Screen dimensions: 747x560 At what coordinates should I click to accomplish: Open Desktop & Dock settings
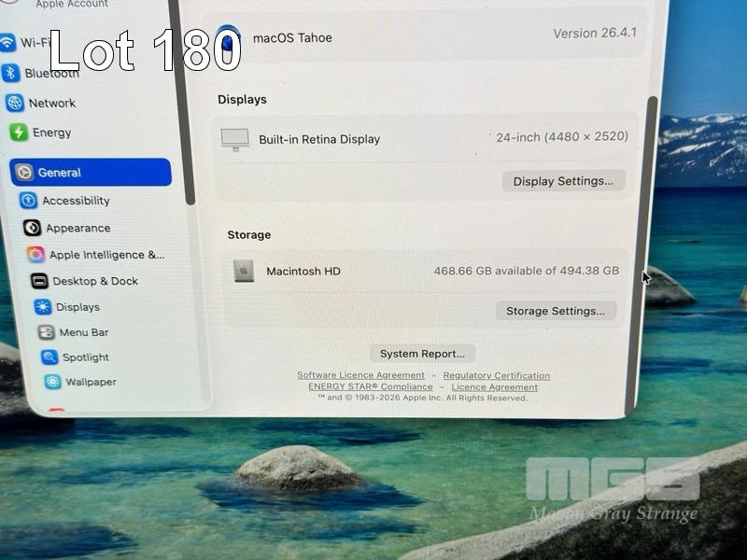click(95, 281)
